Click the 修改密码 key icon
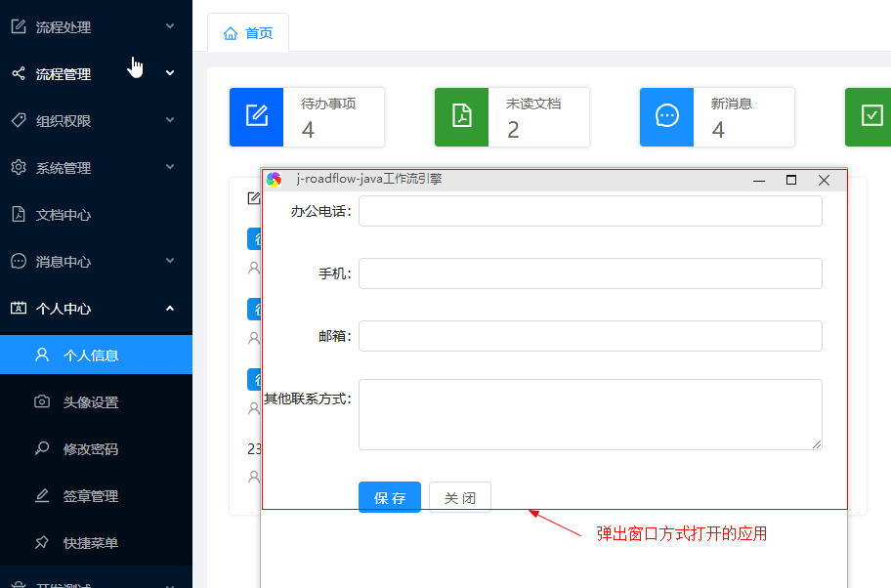 42,449
